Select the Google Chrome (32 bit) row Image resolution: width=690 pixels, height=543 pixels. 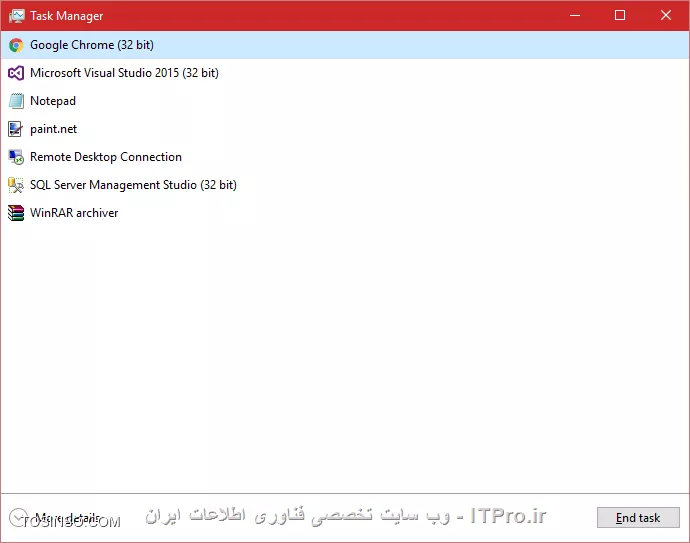pos(345,45)
